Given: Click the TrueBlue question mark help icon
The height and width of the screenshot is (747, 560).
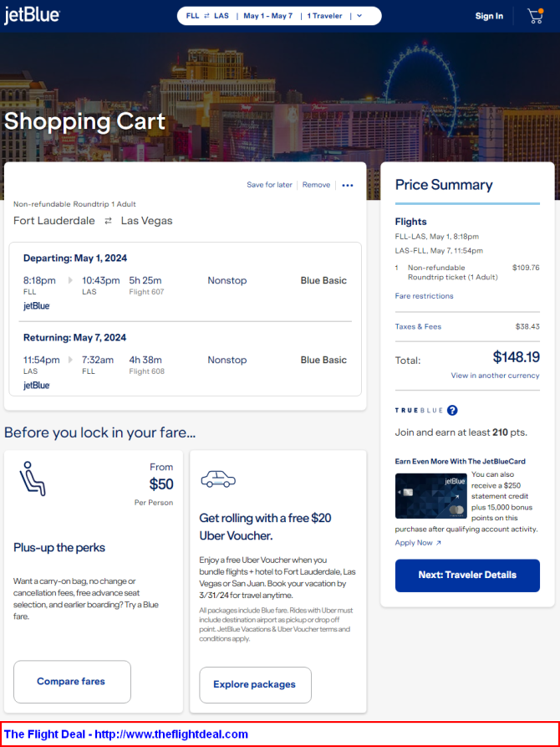Looking at the screenshot, I should coord(452,410).
